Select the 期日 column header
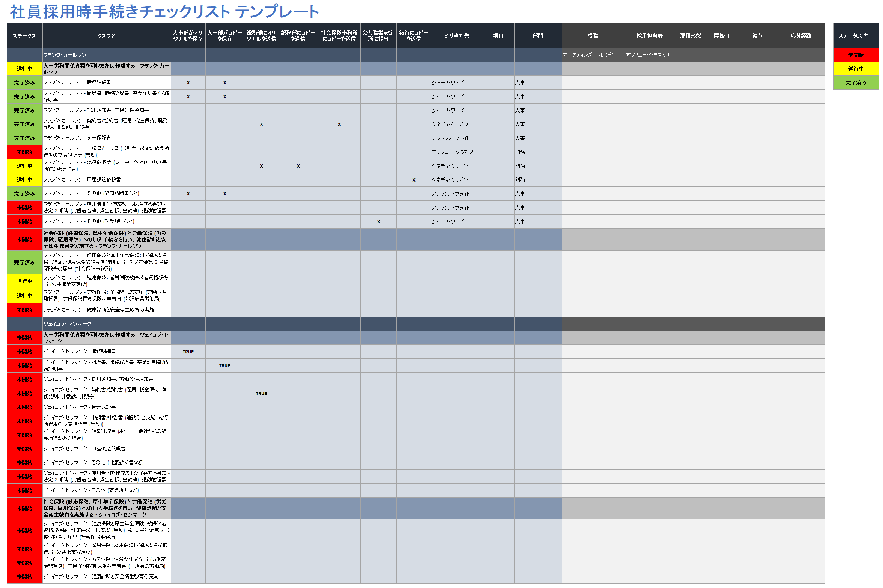The image size is (883, 588). (499, 36)
